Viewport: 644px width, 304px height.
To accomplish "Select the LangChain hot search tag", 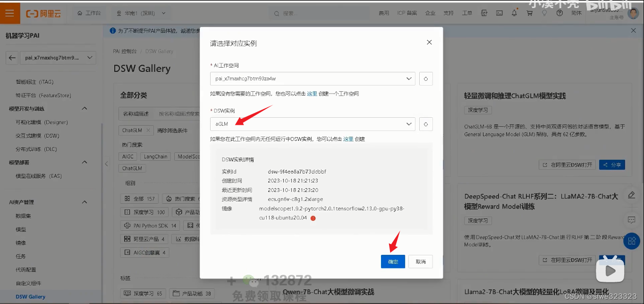I will tap(156, 156).
